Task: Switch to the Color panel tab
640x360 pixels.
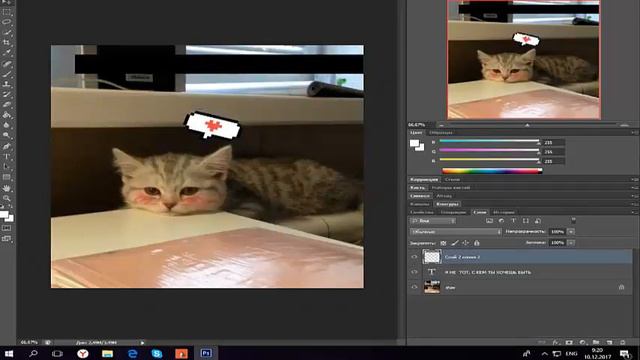Action: pyautogui.click(x=416, y=133)
